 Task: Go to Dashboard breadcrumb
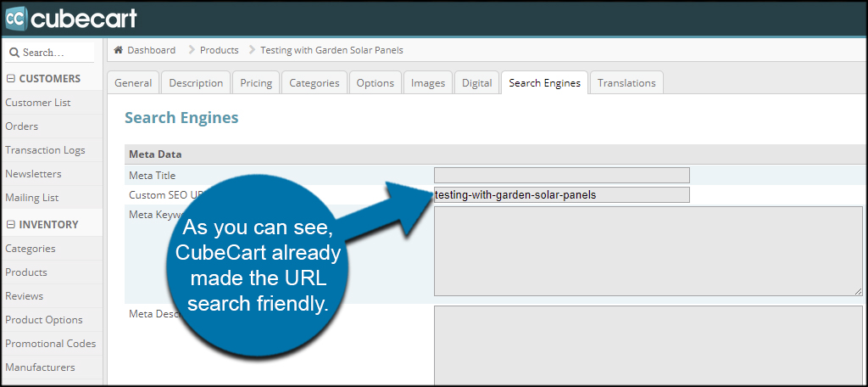151,50
